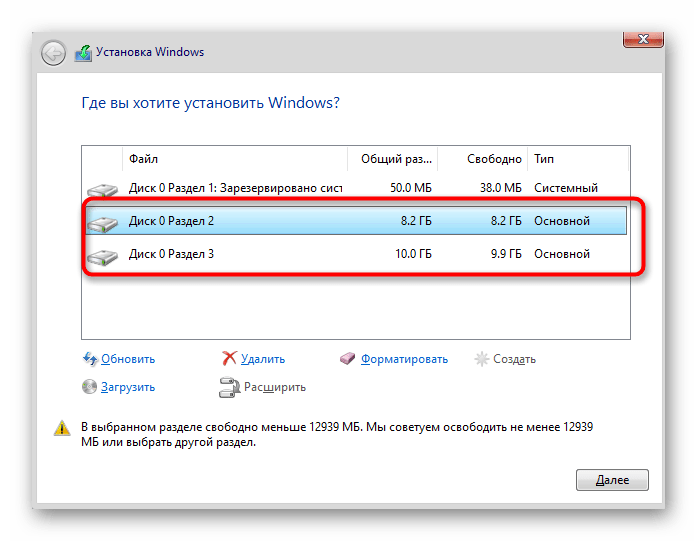Click the Системный type cell
Viewport: 697px width, 541px height.
[566, 188]
